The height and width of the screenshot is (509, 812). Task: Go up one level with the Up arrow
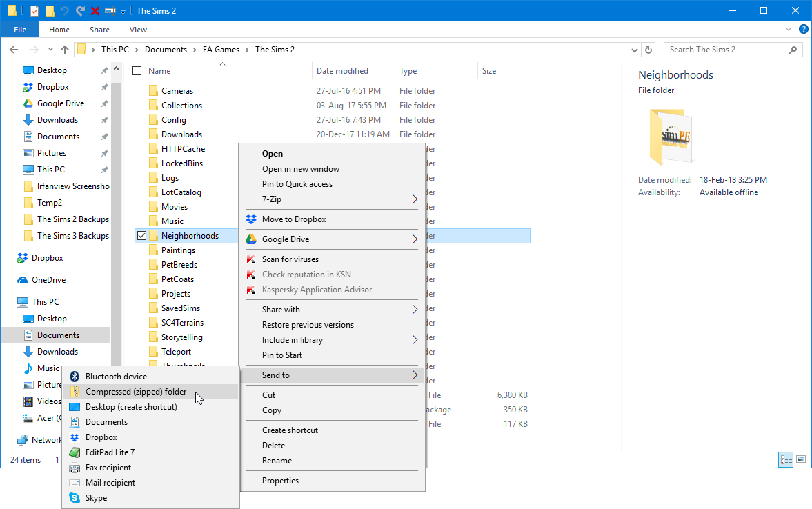pos(65,50)
